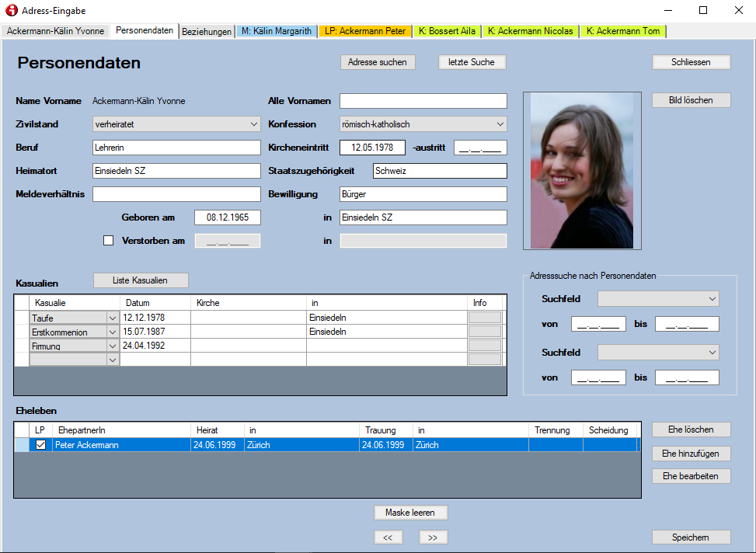Toggle the Verstorben am checkbox
The width and height of the screenshot is (756, 553).
pyautogui.click(x=109, y=241)
